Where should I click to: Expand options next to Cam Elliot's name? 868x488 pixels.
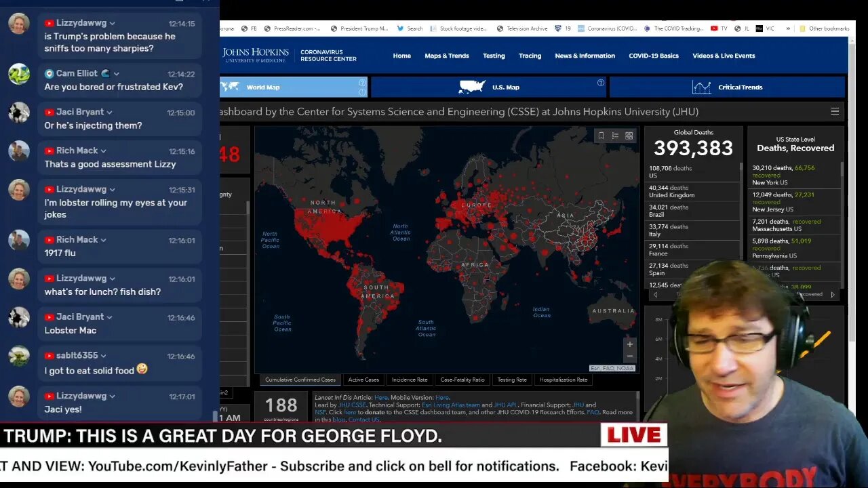(117, 73)
